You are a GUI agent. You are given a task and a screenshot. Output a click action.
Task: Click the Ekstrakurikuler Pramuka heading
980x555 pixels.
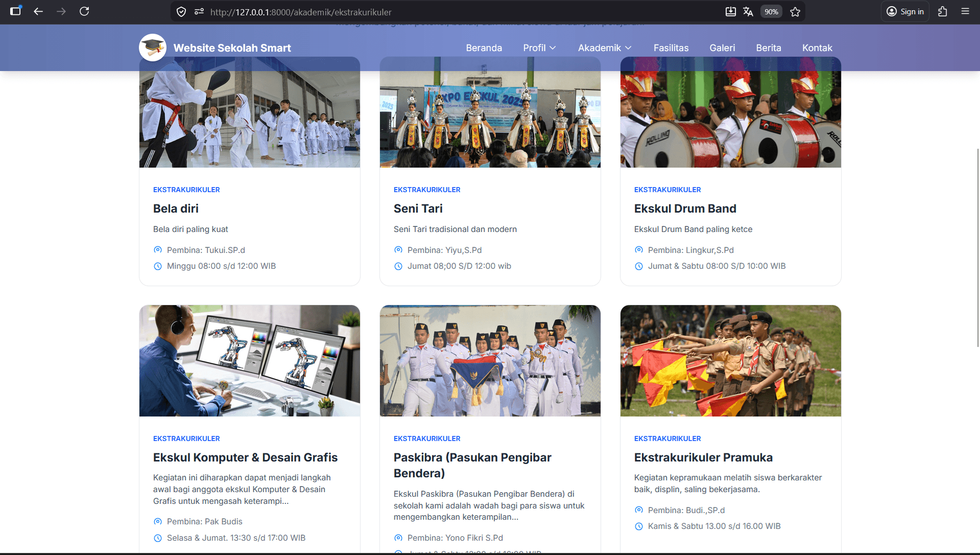click(703, 457)
